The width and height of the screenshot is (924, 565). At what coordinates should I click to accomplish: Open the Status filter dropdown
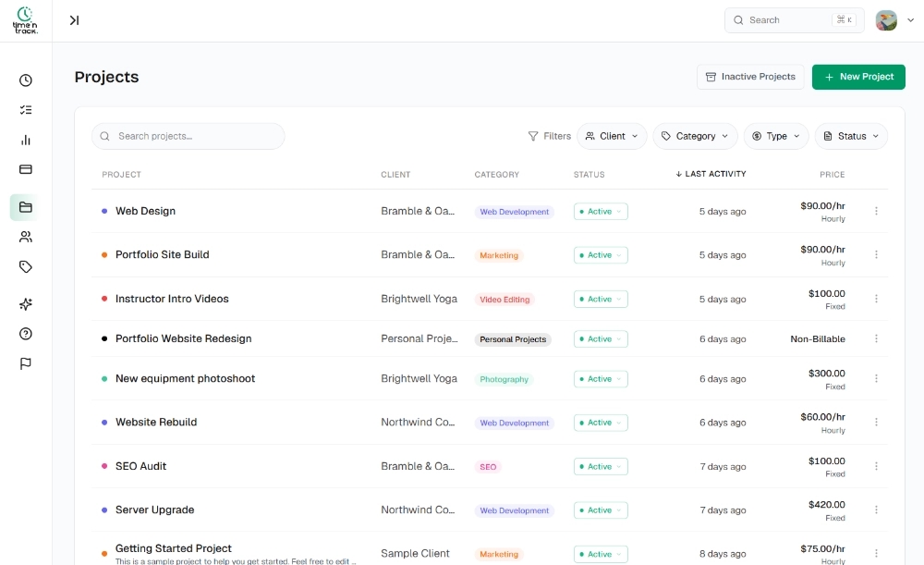coord(851,136)
